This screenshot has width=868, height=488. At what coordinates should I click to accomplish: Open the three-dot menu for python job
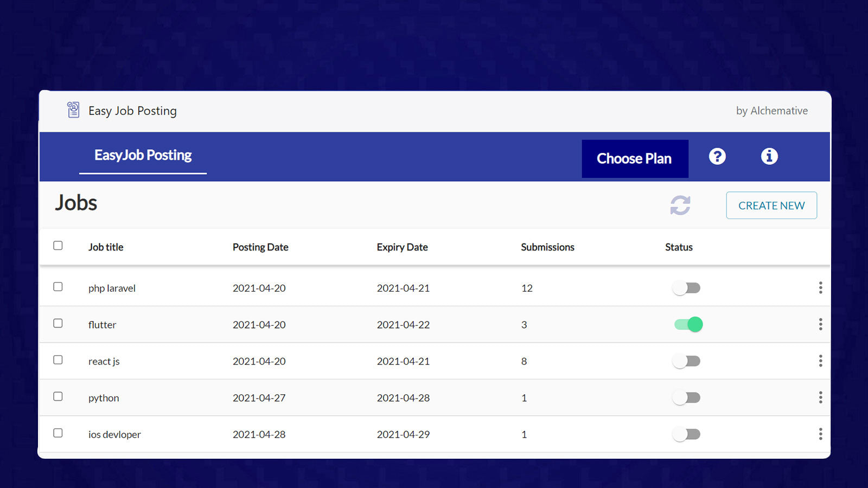click(x=820, y=397)
